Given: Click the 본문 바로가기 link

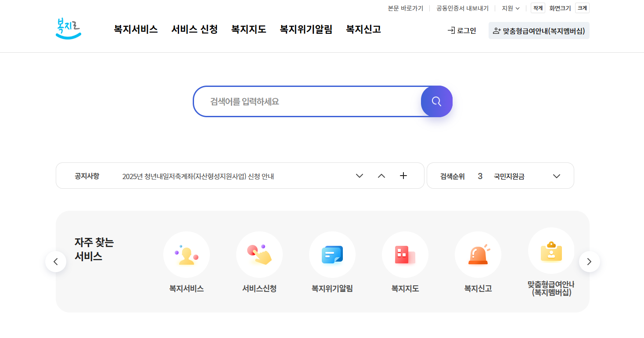Looking at the screenshot, I should pyautogui.click(x=405, y=8).
